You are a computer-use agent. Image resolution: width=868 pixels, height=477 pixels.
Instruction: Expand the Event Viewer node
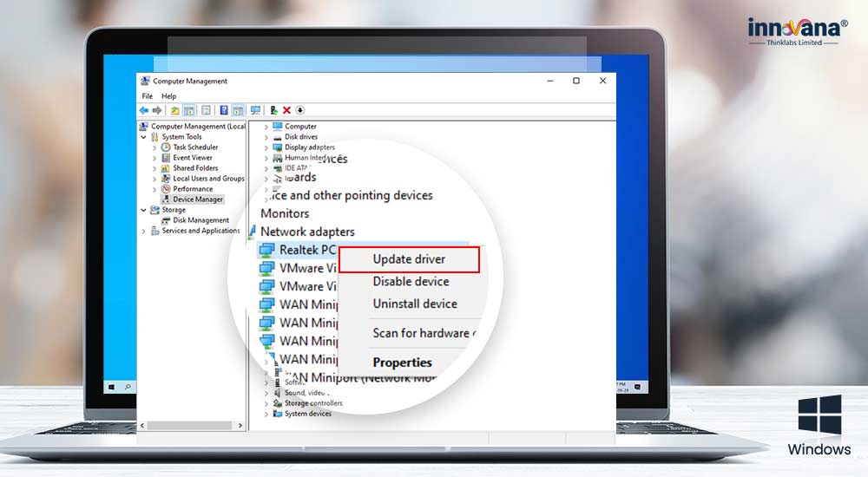(155, 158)
